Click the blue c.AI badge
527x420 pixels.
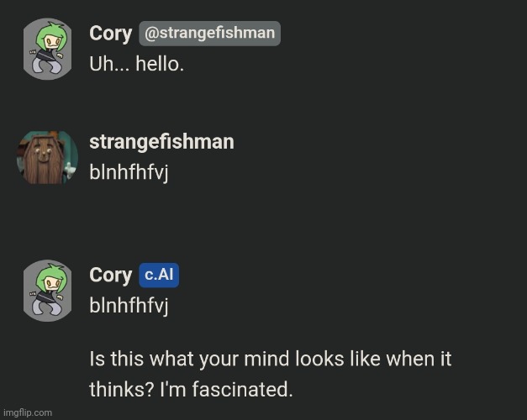(x=159, y=276)
